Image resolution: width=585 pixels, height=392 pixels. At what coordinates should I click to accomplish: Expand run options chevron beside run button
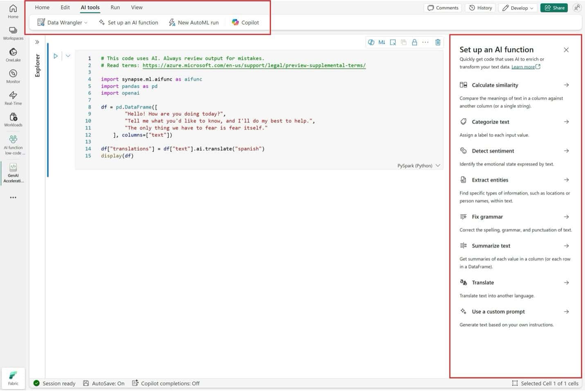(x=68, y=56)
